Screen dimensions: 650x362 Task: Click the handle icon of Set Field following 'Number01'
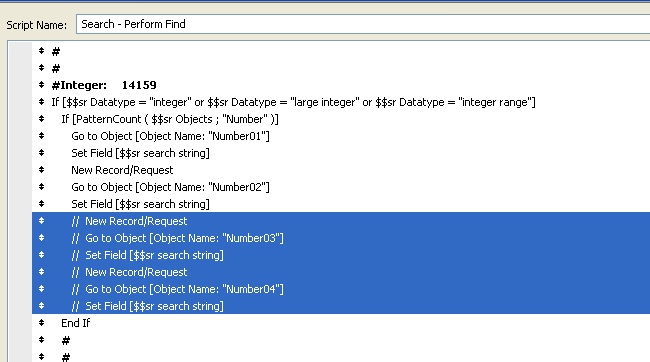click(41, 153)
